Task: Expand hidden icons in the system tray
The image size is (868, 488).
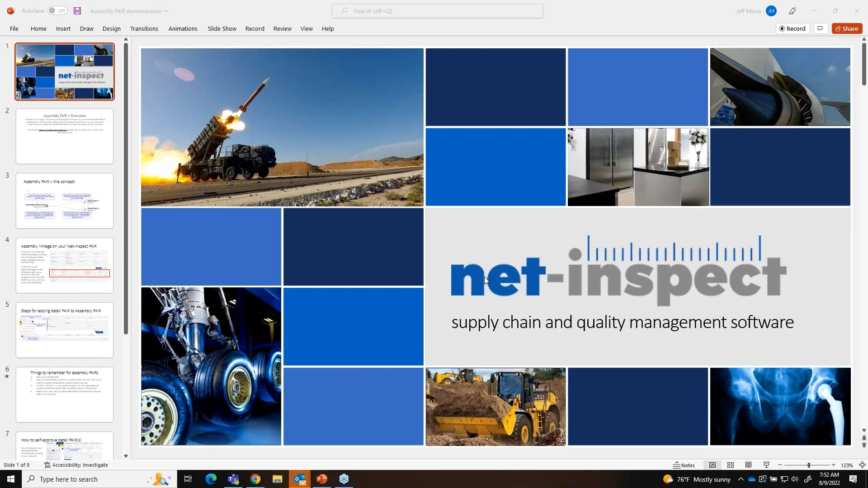Action: pos(741,479)
